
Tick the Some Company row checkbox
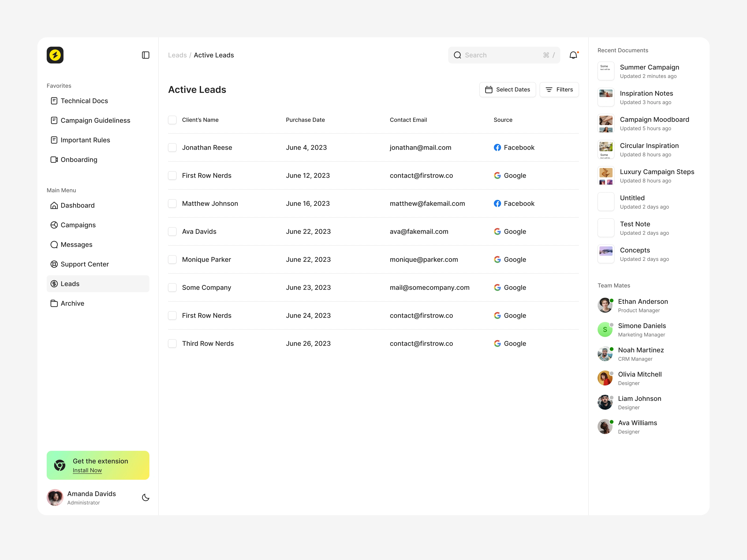(x=172, y=288)
